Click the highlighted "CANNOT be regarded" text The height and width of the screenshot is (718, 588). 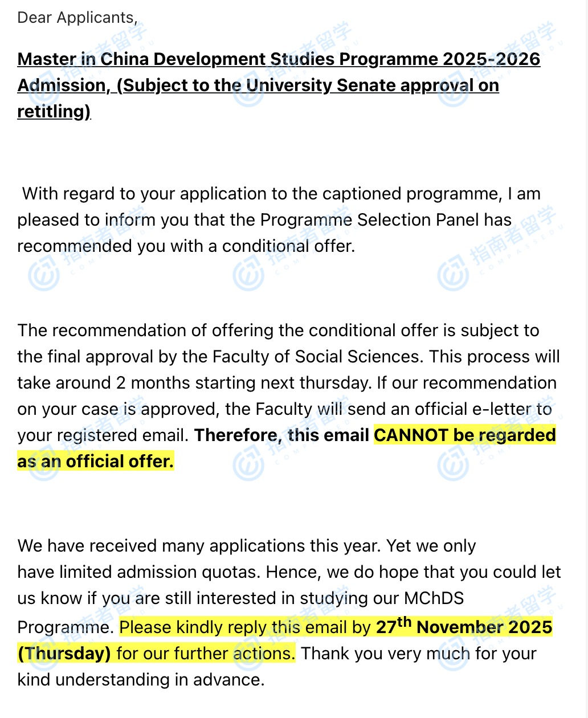tap(464, 435)
